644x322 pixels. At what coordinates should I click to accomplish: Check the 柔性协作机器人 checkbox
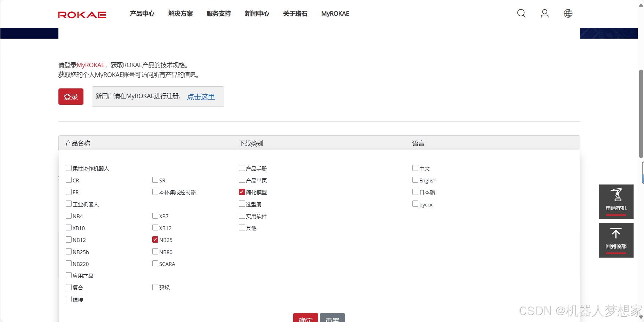point(69,168)
